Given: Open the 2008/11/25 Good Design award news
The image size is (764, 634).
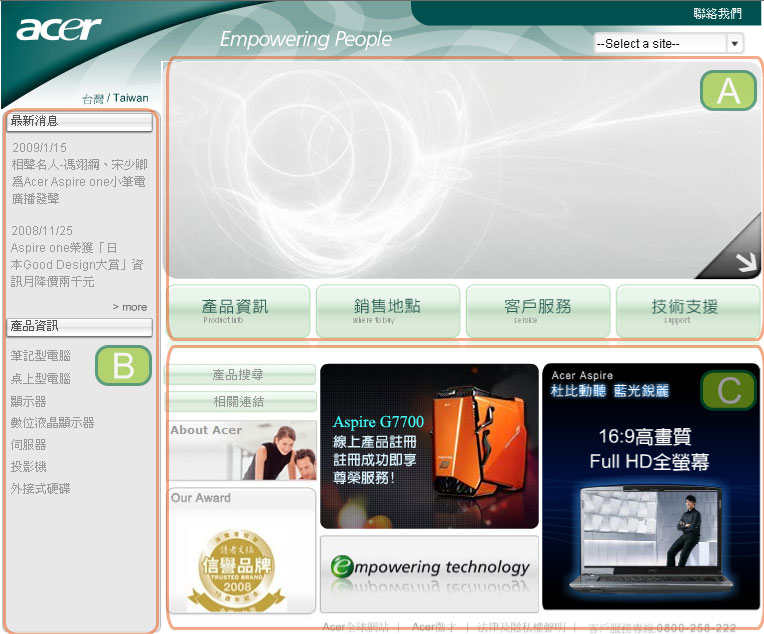Looking at the screenshot, I should [77, 256].
